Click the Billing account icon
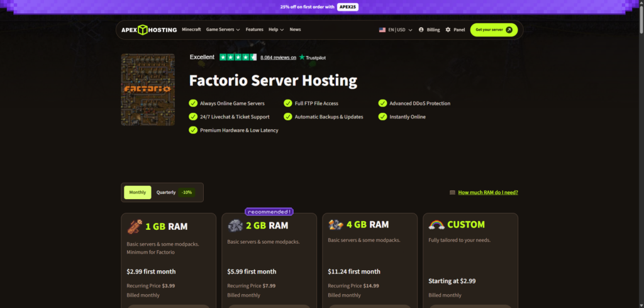The width and height of the screenshot is (644, 308). click(421, 30)
